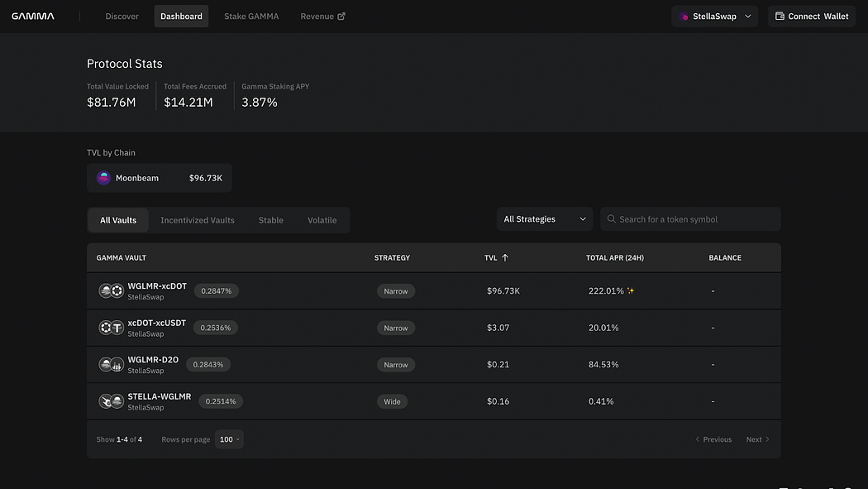Viewport: 868px width, 489px height.
Task: Click the $0.16 TVL value
Action: [x=498, y=401]
